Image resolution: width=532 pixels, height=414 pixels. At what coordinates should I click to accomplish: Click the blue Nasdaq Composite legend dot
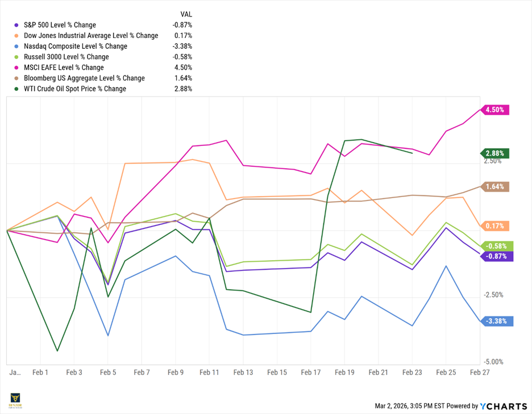tap(16, 46)
